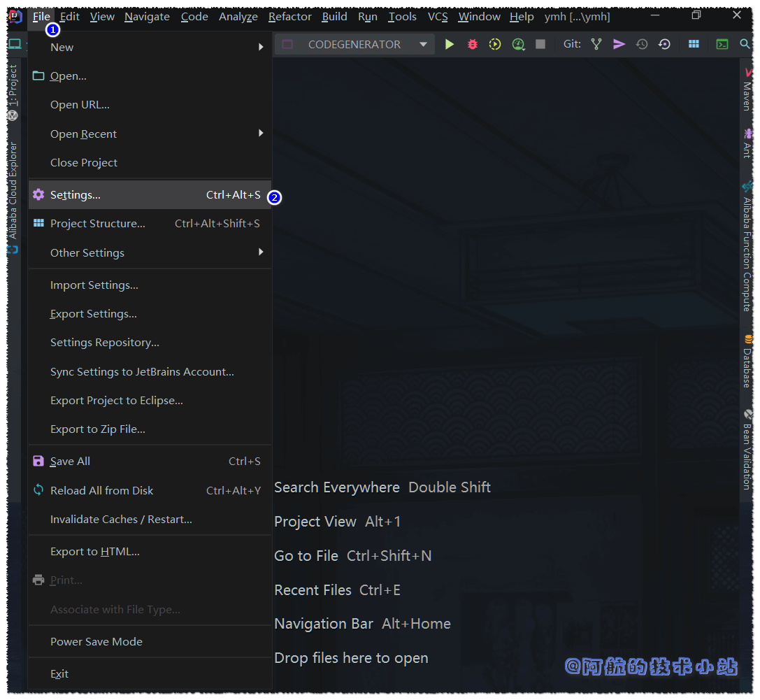Image resolution: width=760 pixels, height=700 pixels.
Task: Open the Git branches popup icon
Action: point(596,43)
